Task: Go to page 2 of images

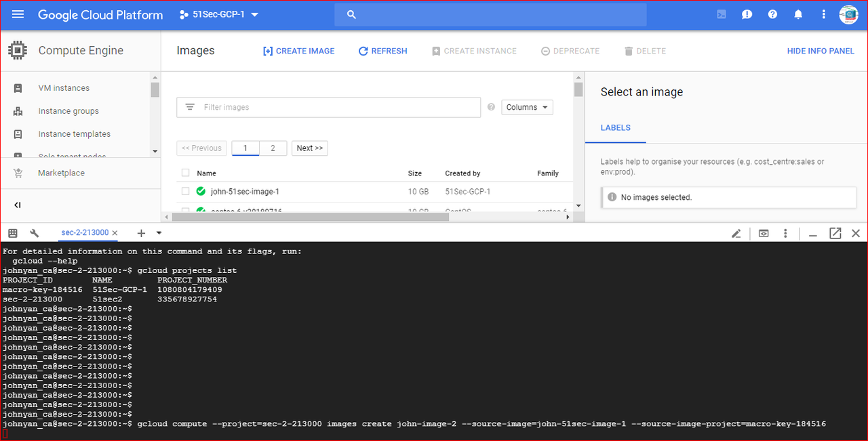Action: (x=273, y=148)
